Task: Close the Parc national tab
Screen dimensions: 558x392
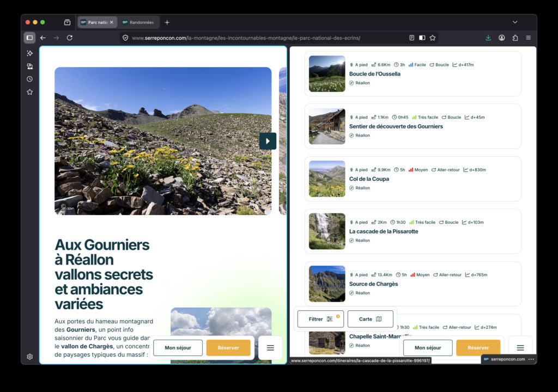Action: click(112, 22)
